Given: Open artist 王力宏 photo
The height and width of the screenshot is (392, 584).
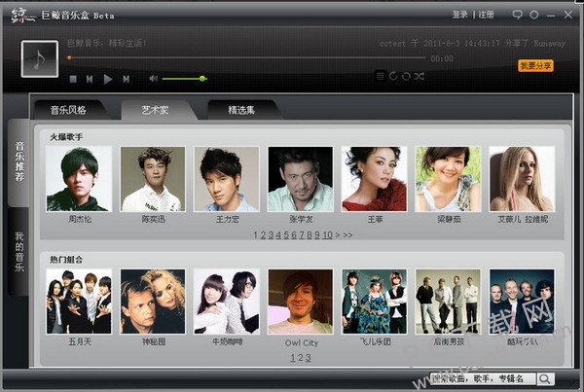Looking at the screenshot, I should (227, 179).
